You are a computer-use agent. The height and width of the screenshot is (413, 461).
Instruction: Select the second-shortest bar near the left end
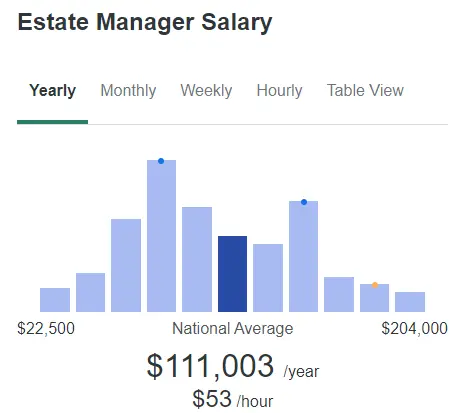(90, 292)
